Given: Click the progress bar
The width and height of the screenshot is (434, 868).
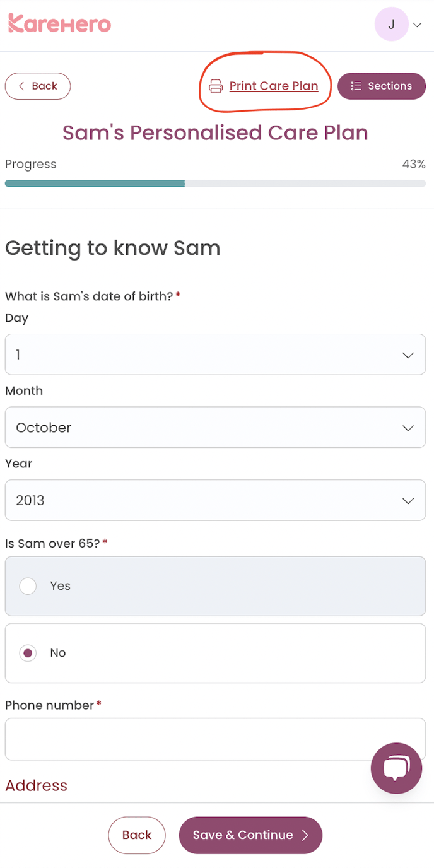Looking at the screenshot, I should point(215,184).
